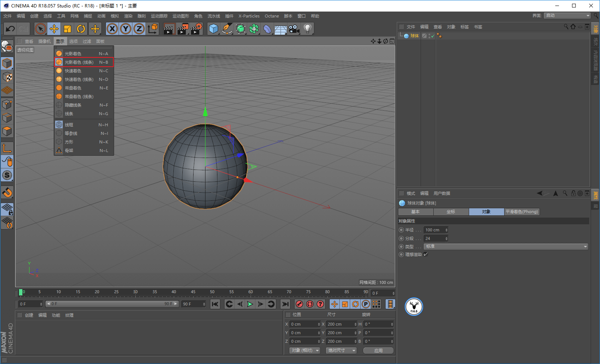Viewport: 600px width, 364px height.
Task: Toggle Y axis lock
Action: coord(126,29)
